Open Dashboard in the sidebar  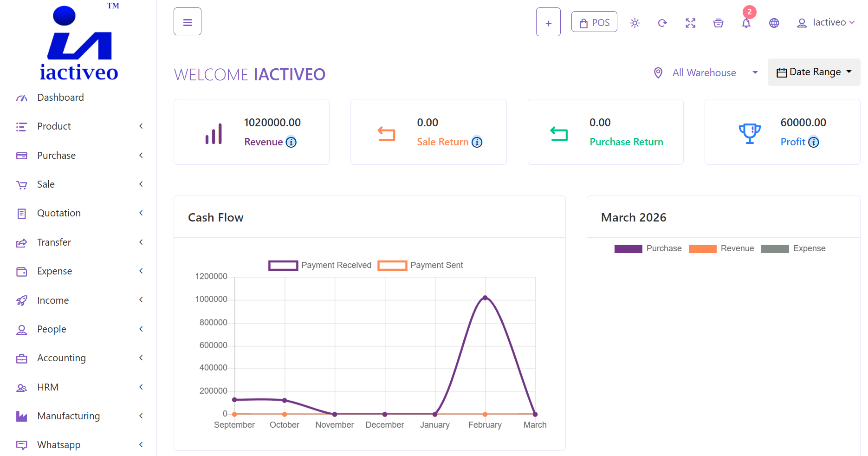(x=60, y=98)
